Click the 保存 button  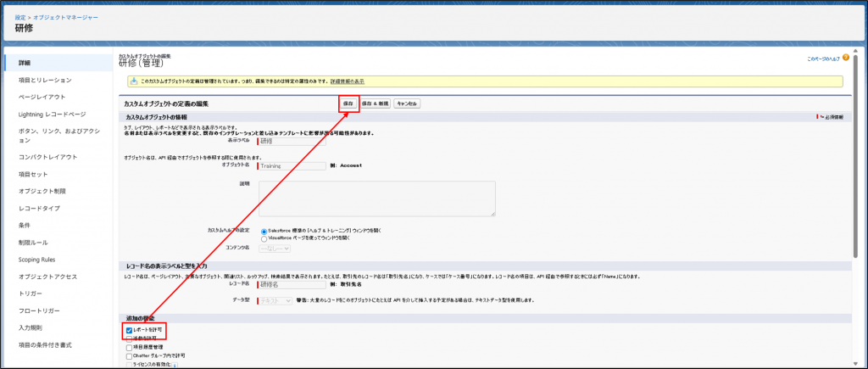(348, 103)
